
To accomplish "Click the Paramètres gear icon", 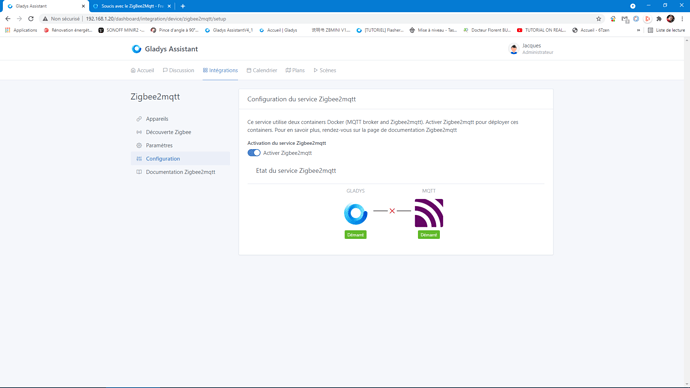I will coord(139,145).
